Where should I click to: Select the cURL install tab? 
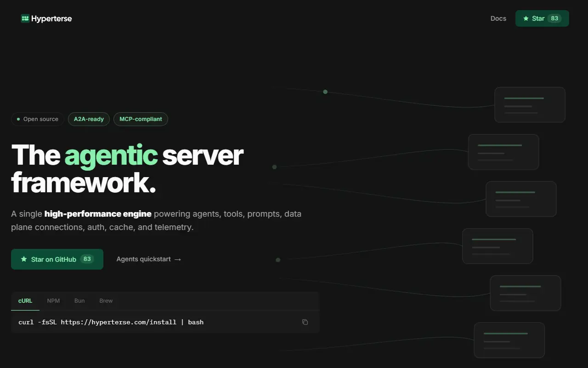click(x=25, y=301)
